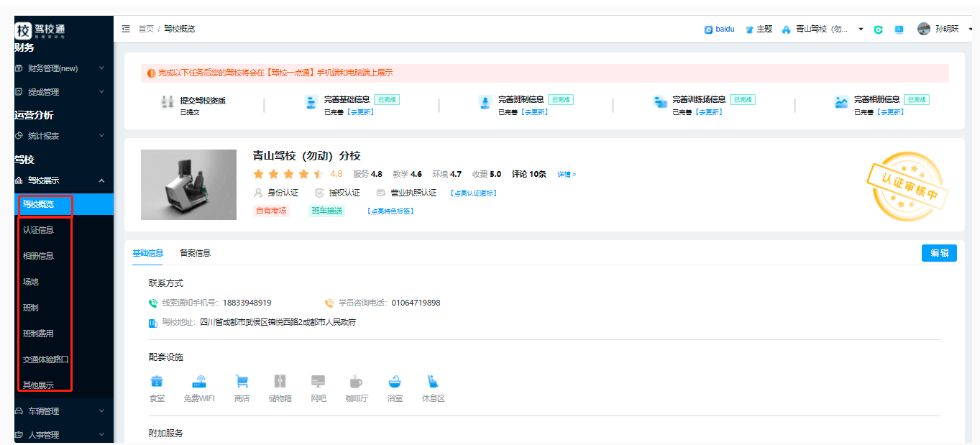Screen dimensions: 980x445
Task: Open 认证信息 in the sidebar
Action: point(38,230)
